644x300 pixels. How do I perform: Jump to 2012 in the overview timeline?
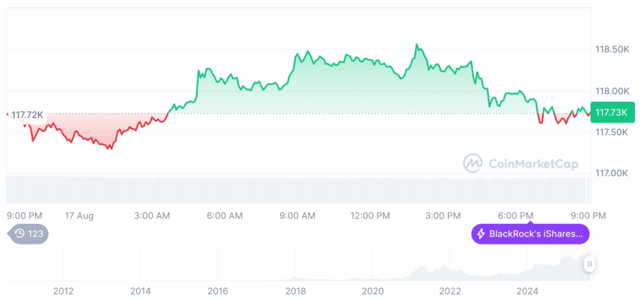point(63,290)
